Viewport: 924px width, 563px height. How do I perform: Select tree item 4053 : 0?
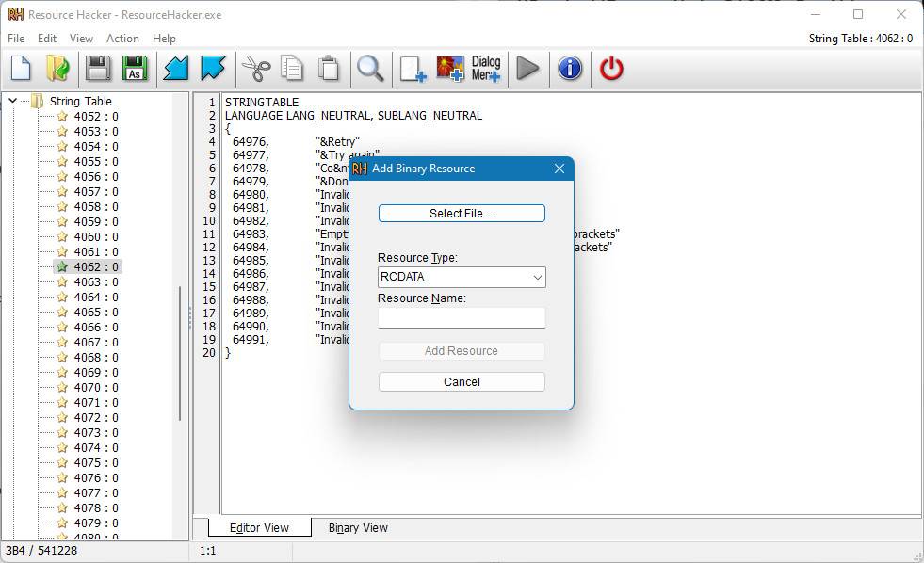pyautogui.click(x=96, y=131)
